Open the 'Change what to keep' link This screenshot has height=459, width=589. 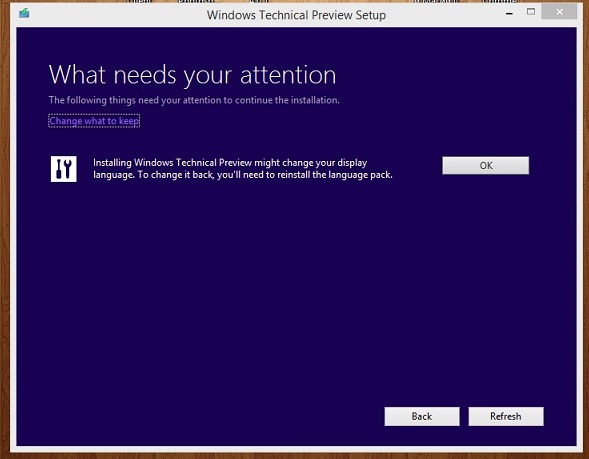pos(94,121)
